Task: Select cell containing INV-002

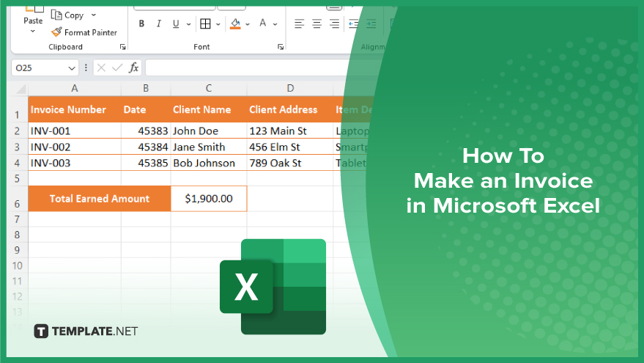Action: (74, 147)
